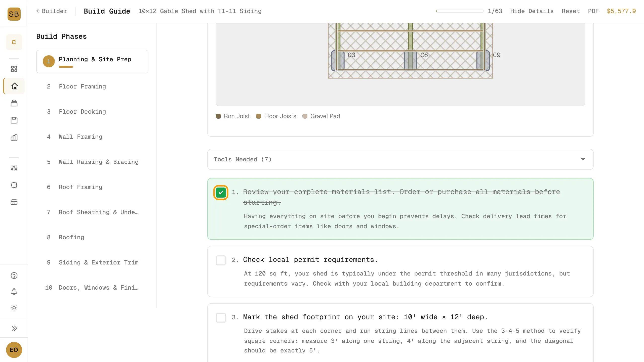This screenshot has height=362, width=644.
Task: Select Wall Framing phase
Action: [92, 137]
